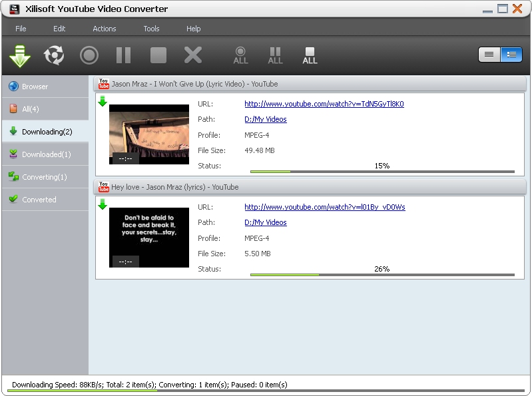Open the Browser section in the sidebar
The width and height of the screenshot is (532, 396).
tap(45, 87)
